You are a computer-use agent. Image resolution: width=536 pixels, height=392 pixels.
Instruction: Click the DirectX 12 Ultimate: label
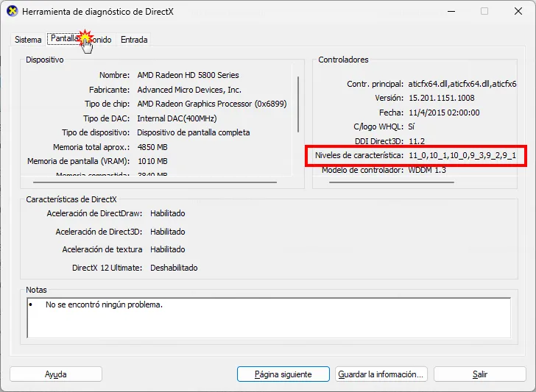click(107, 268)
